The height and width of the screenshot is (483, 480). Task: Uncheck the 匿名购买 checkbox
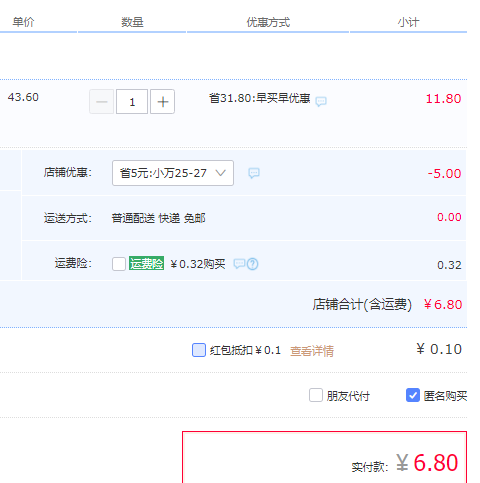pyautogui.click(x=413, y=395)
